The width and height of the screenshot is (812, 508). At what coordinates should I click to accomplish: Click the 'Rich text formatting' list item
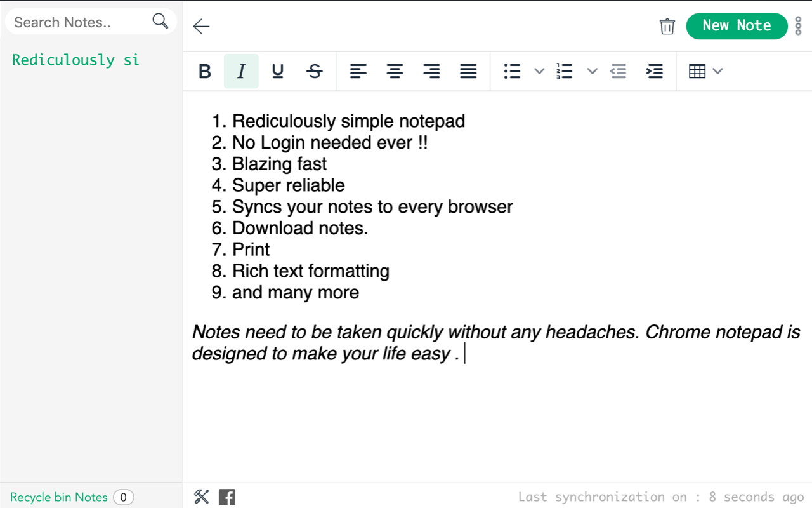pyautogui.click(x=311, y=271)
